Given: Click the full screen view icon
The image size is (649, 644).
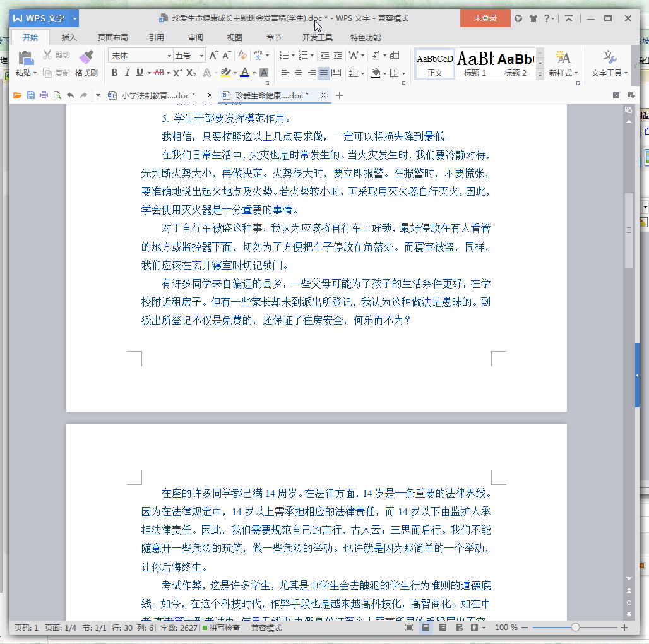Looking at the screenshot, I should [x=408, y=628].
